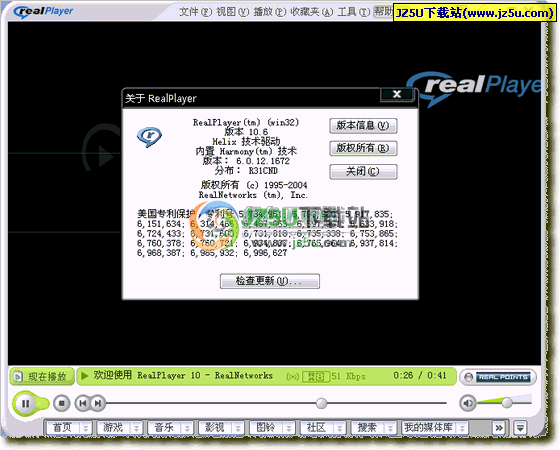Expand the 我的媒体库 dropdown arrow
This screenshot has width=560, height=450.
tap(462, 428)
